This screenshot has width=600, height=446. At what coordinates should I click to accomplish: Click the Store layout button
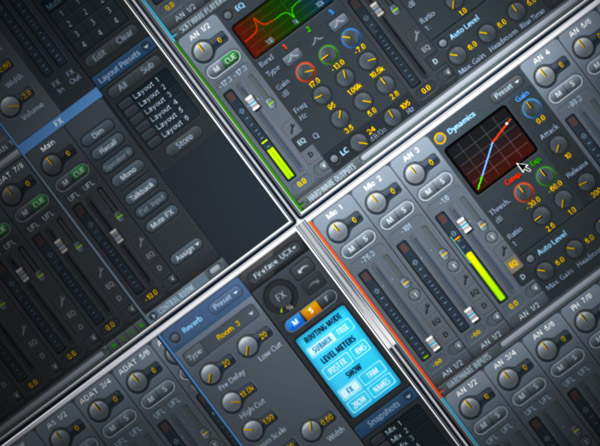[x=184, y=141]
